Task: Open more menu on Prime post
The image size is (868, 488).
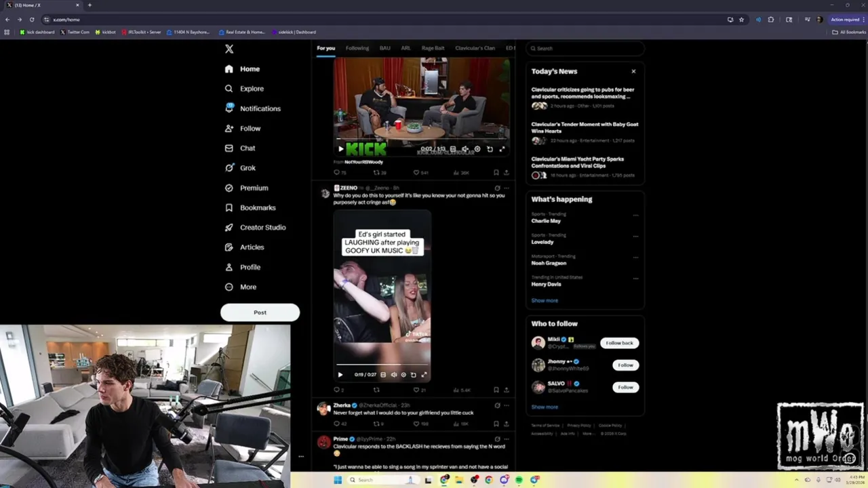Action: tap(507, 439)
